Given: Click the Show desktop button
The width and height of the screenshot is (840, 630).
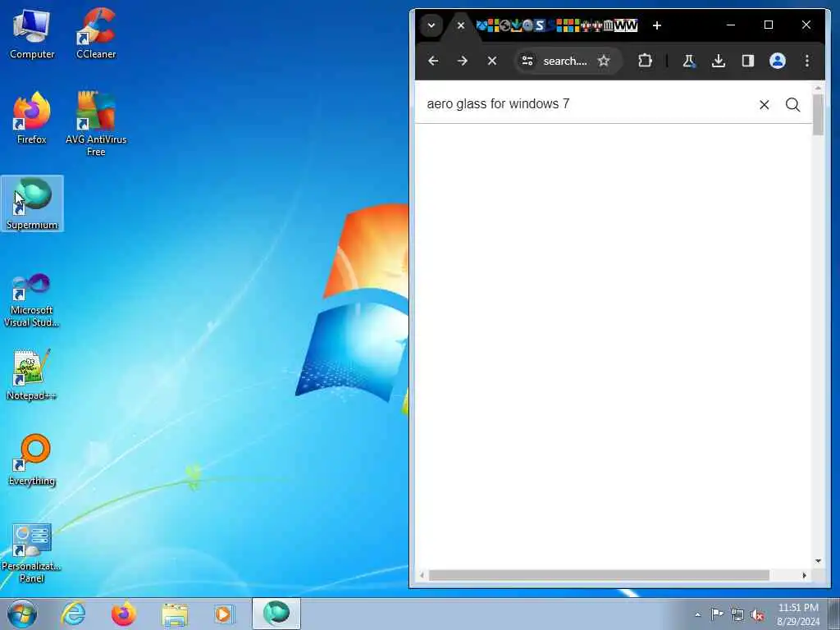Looking at the screenshot, I should click(x=834, y=614).
